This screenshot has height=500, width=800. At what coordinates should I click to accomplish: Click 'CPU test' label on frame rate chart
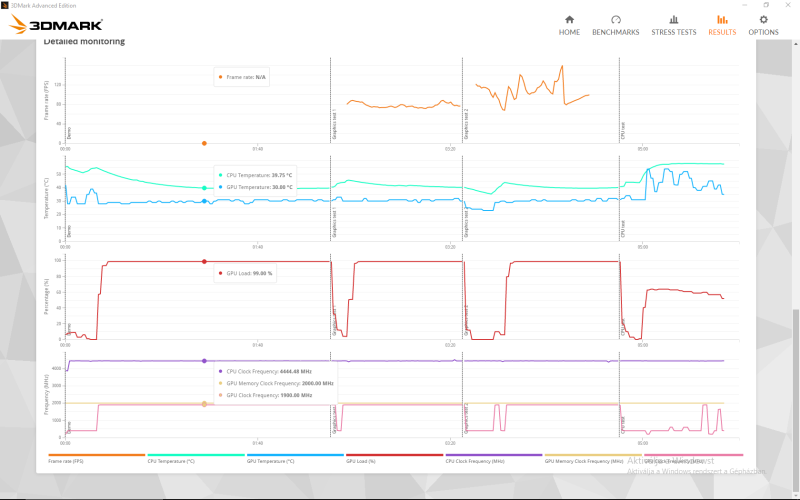[x=623, y=131]
